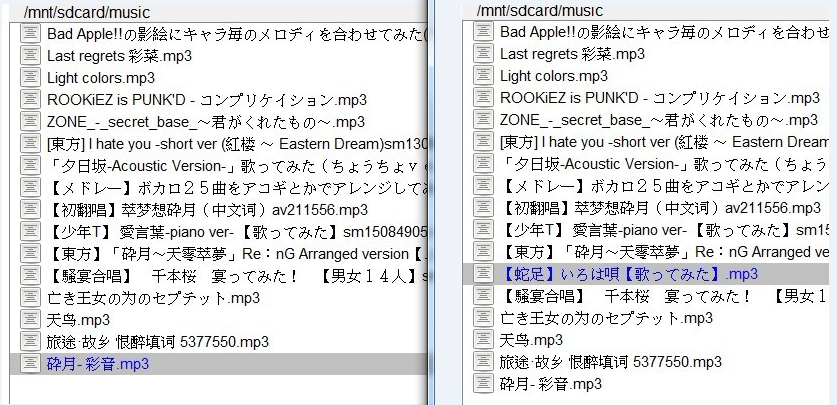837x405 pixels.
Task: Click file icon beside Light colors.mp3 in right panel
Action: pyautogui.click(x=483, y=76)
